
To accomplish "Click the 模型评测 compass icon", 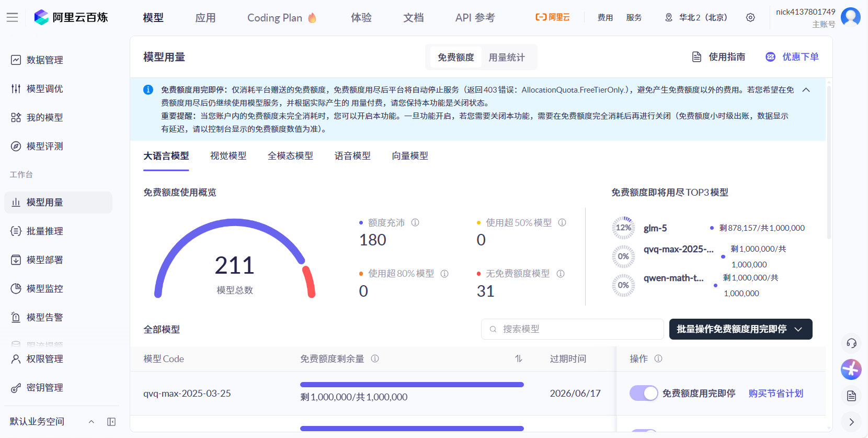I will tap(16, 147).
